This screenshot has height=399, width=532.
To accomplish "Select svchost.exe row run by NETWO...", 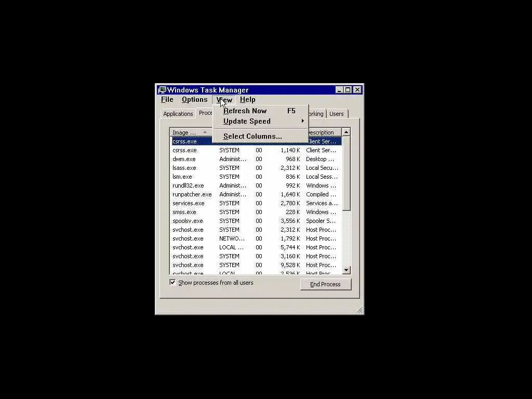I will pyautogui.click(x=257, y=238).
